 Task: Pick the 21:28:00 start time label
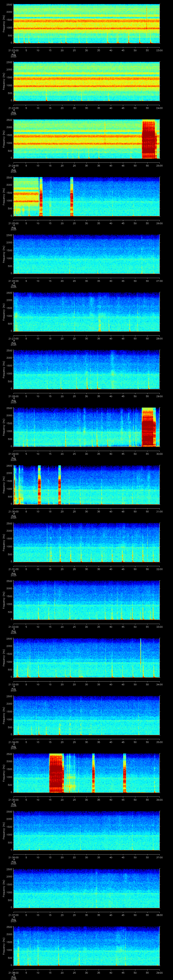[x=13, y=396]
